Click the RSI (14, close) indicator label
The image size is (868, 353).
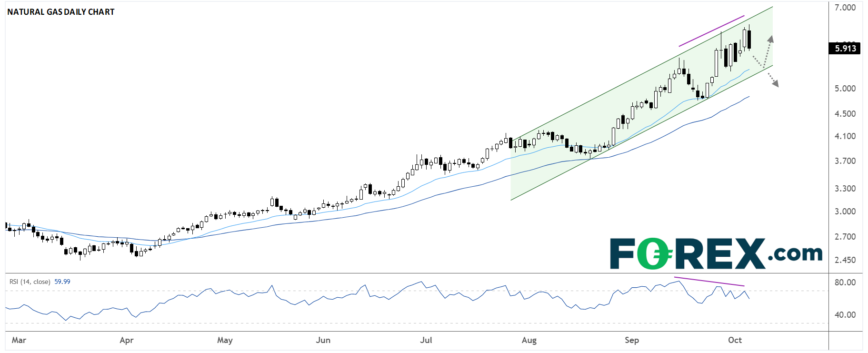(x=30, y=282)
